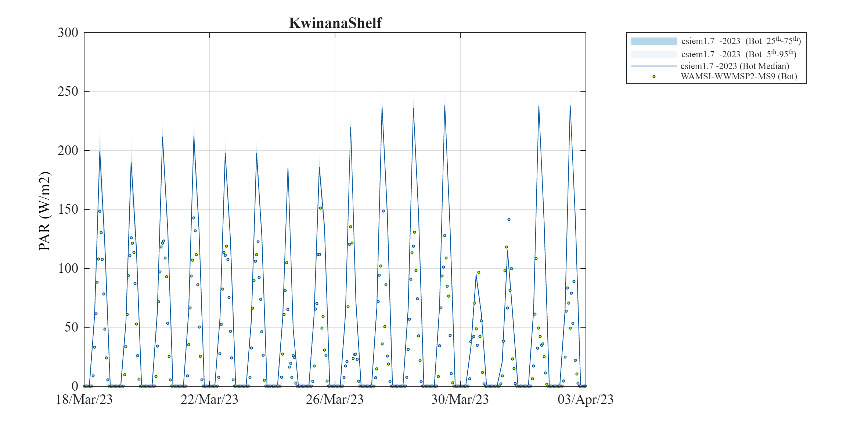Click the Bot Median line sample in legend
The width and height of the screenshot is (868, 434).
(653, 66)
